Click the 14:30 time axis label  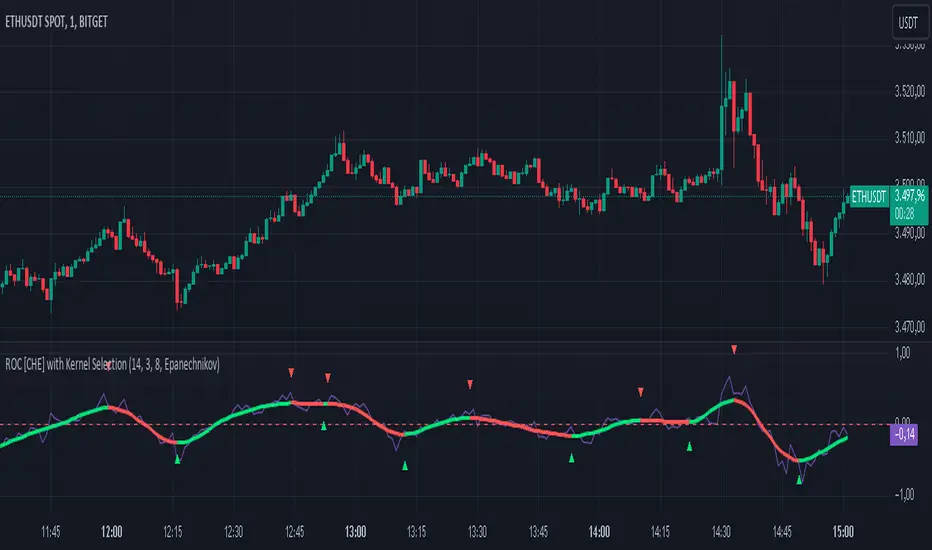click(x=721, y=532)
